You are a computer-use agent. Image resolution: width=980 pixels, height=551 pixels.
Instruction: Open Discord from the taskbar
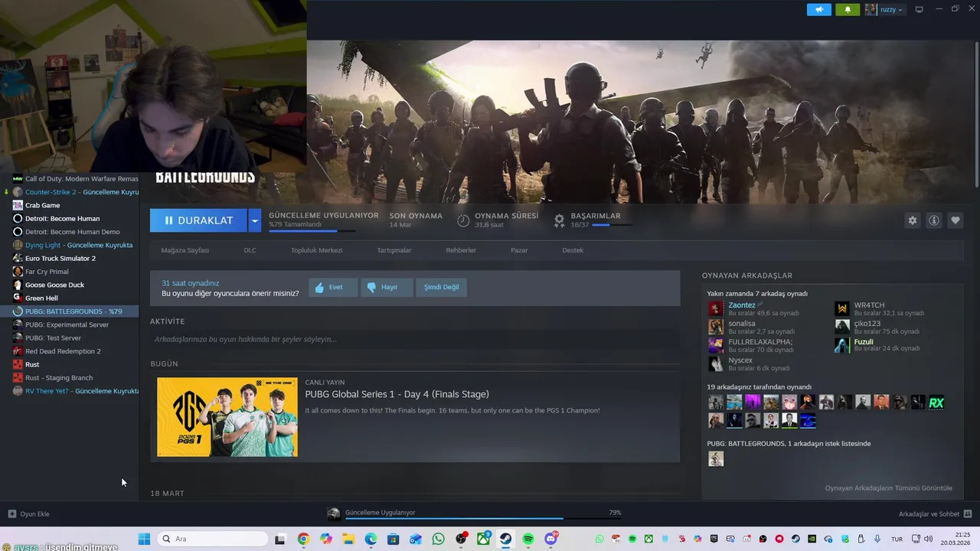click(550, 539)
